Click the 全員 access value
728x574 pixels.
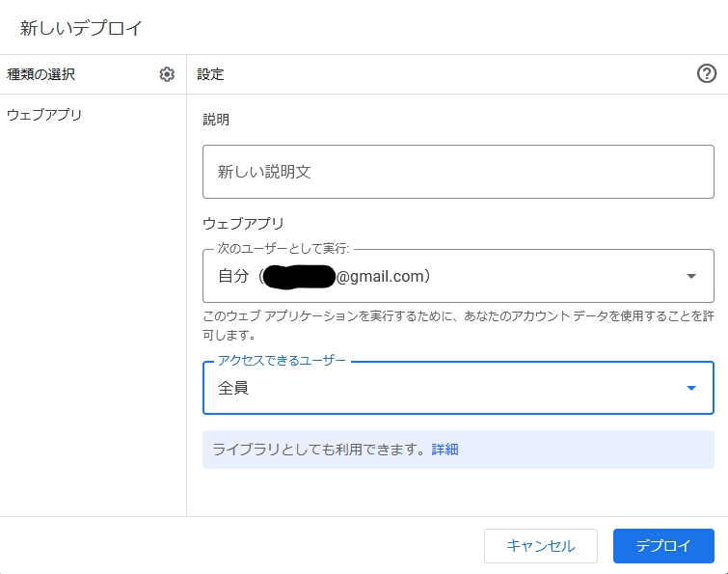(x=233, y=388)
